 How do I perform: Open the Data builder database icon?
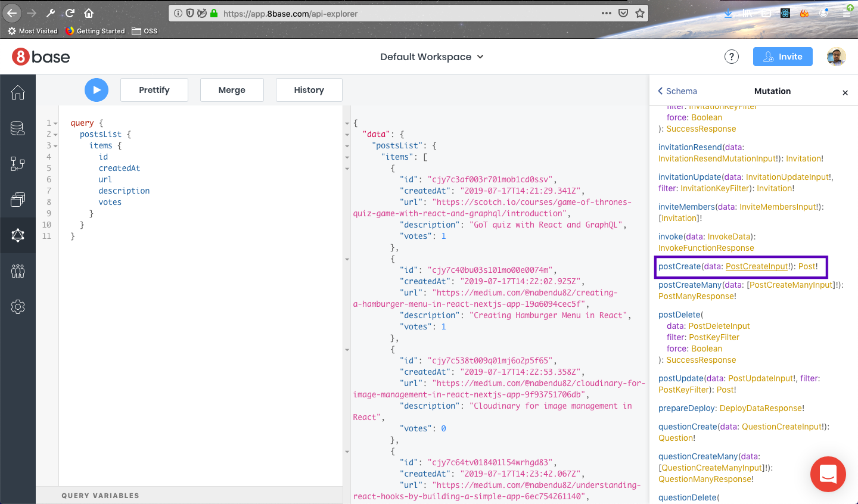click(x=18, y=128)
